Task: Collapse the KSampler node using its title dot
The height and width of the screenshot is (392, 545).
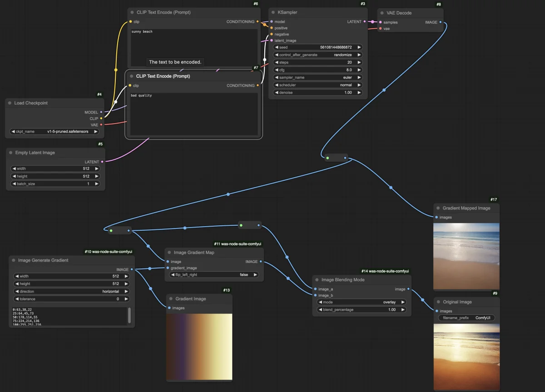Action: [x=273, y=13]
